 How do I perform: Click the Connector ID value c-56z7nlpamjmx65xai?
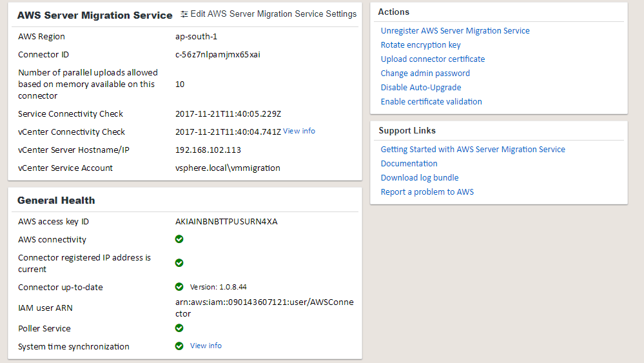click(x=218, y=55)
